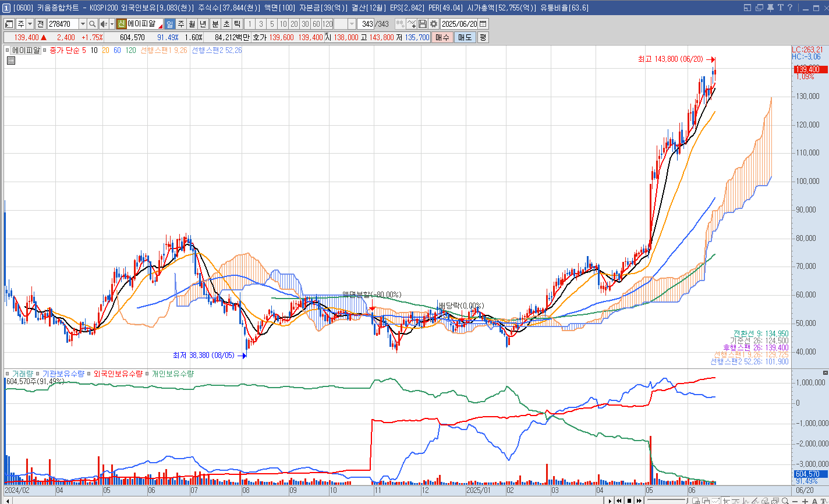Click the 선행스팬1 9,26 legend label
Viewport: 829px width, 504px height.
coord(164,50)
